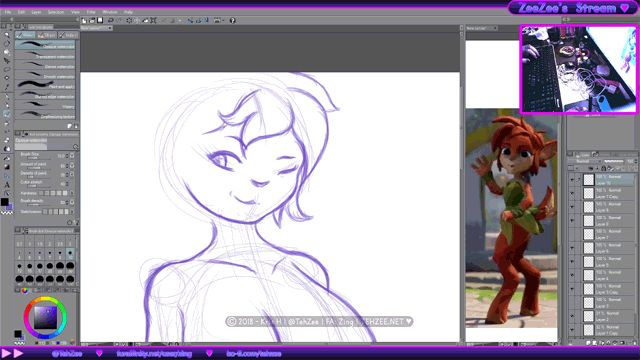Click the Snap to ruler icon
Viewport: 640px width, 360px height.
[x=191, y=20]
